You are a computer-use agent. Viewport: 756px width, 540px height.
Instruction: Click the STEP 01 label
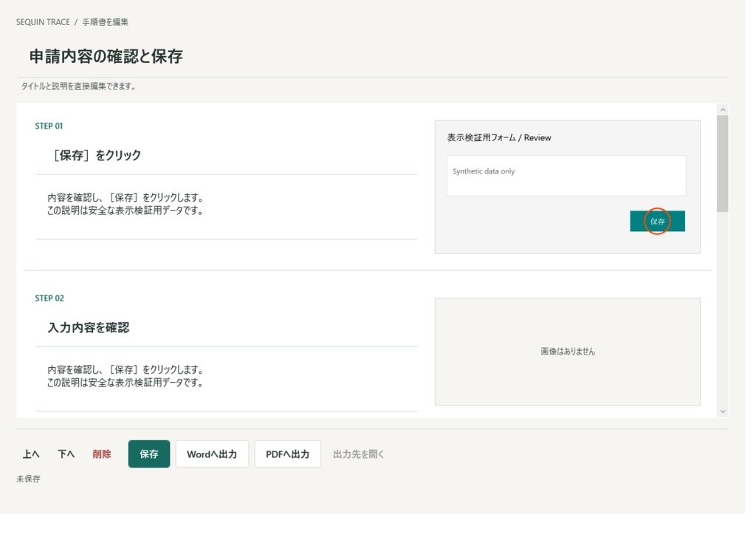(49, 128)
